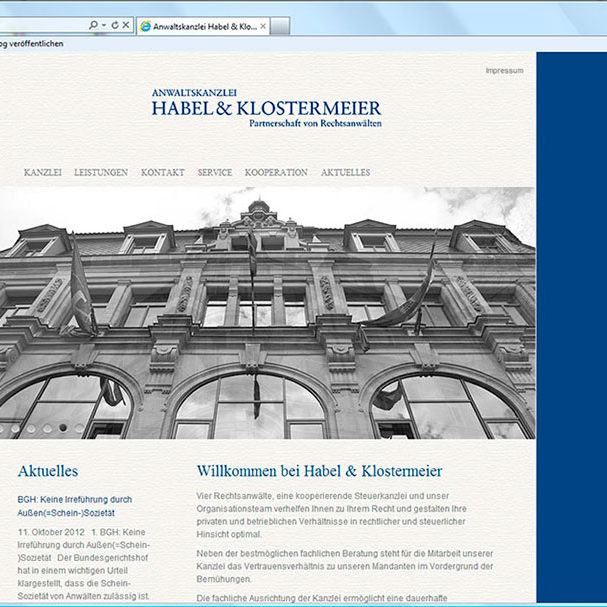Close the Anwaltskanzlei Habel & Klo... tab
This screenshot has height=607, width=607.
[x=263, y=25]
